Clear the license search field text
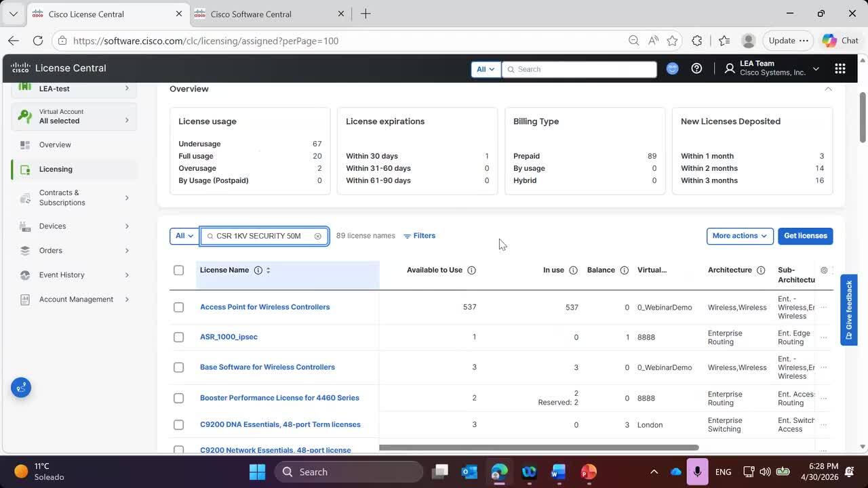The width and height of the screenshot is (868, 488). (317, 236)
